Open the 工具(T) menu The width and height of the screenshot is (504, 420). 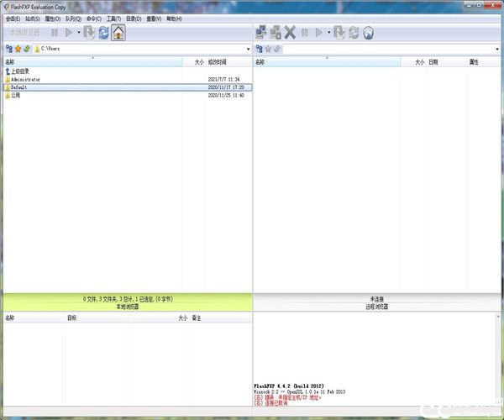pos(113,18)
